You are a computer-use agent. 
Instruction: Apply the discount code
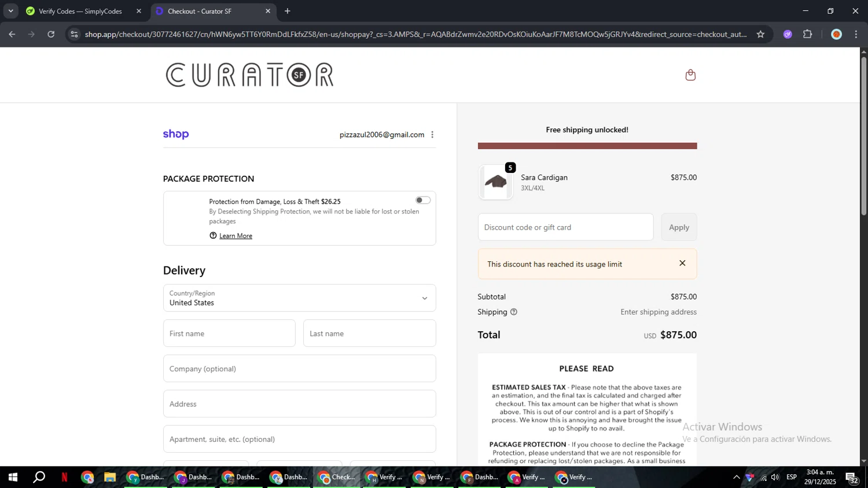coord(679,227)
